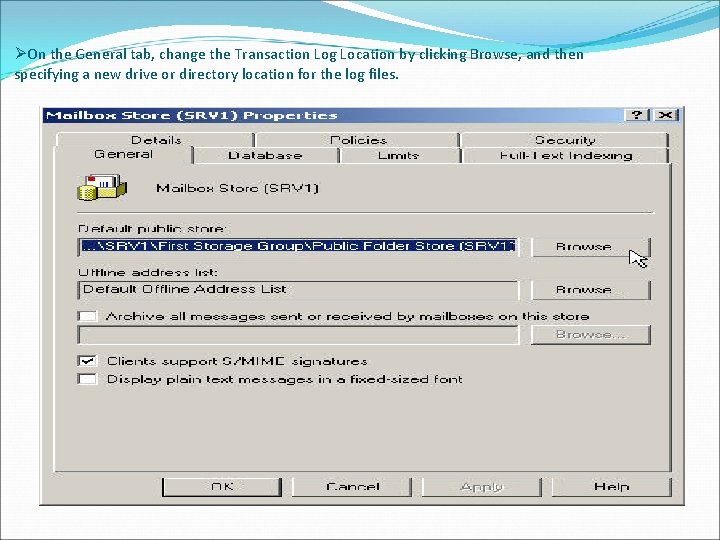Uncheck Clients support S/MIME signatures

(87, 361)
